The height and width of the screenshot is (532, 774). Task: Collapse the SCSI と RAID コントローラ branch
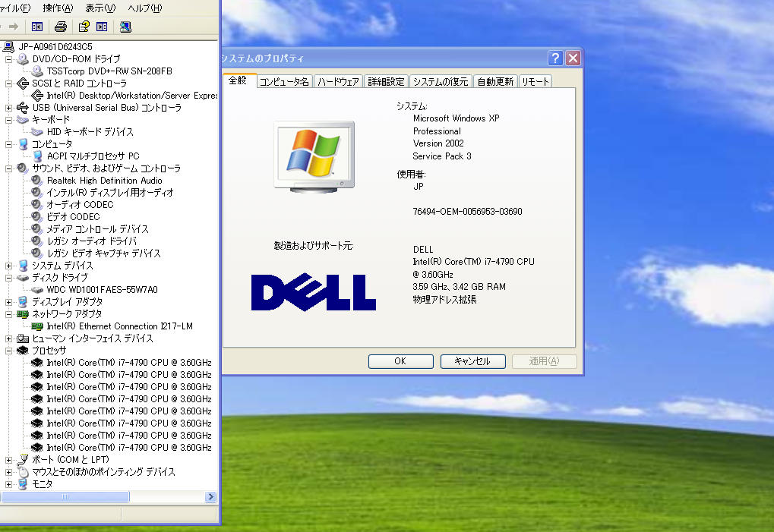(8, 83)
